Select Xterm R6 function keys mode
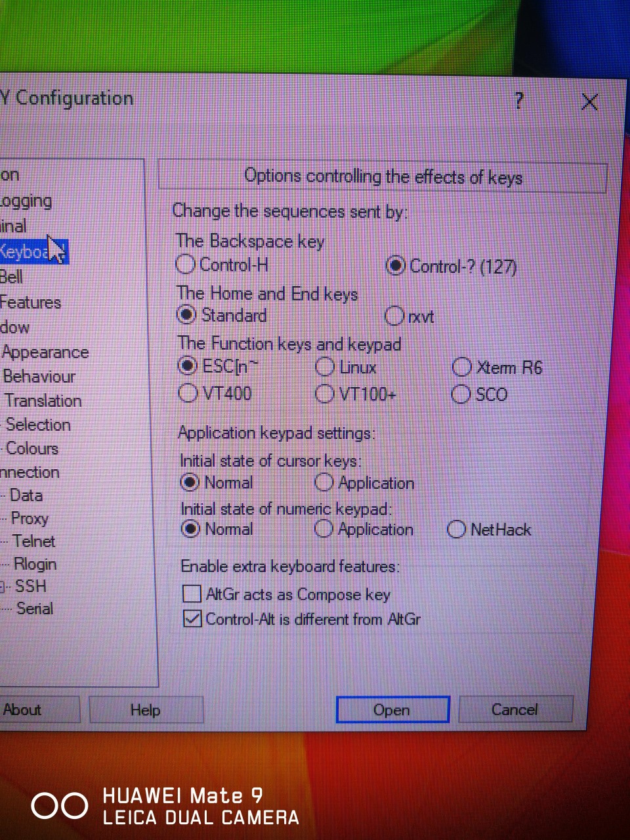Viewport: 630px width, 840px height. pos(462,367)
